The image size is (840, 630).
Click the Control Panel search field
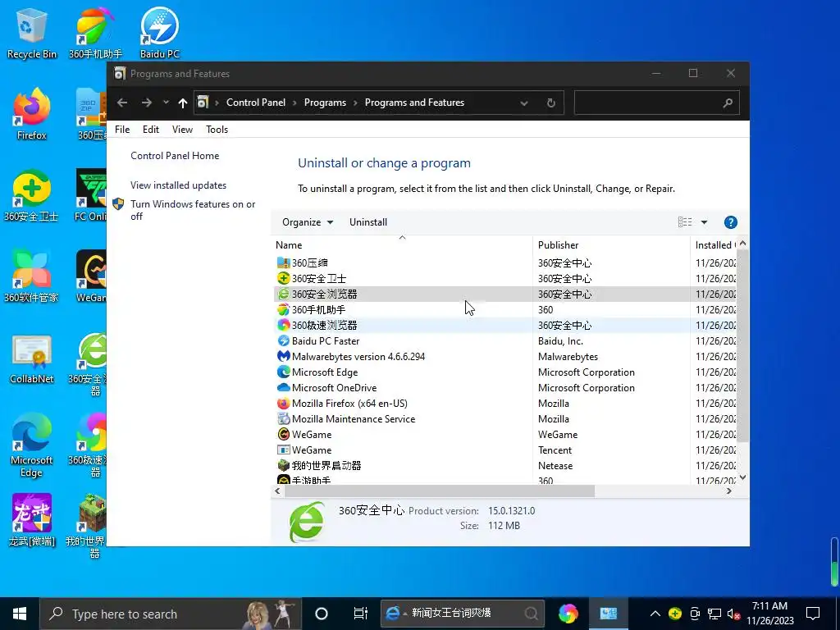[x=657, y=103]
